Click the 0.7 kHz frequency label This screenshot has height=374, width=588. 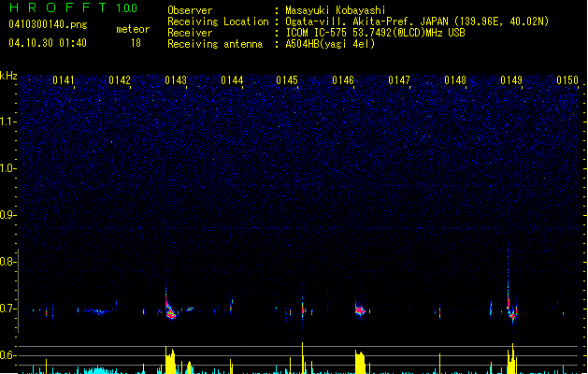tap(7, 309)
